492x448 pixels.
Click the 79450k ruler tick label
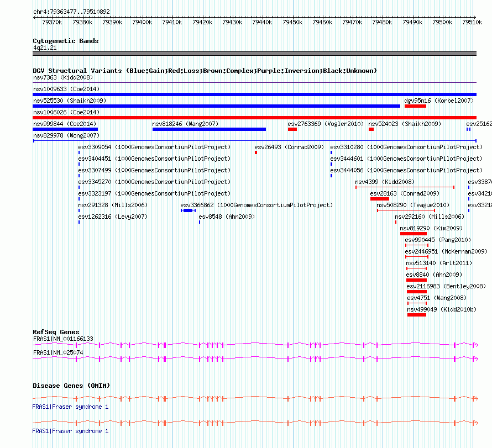click(292, 22)
